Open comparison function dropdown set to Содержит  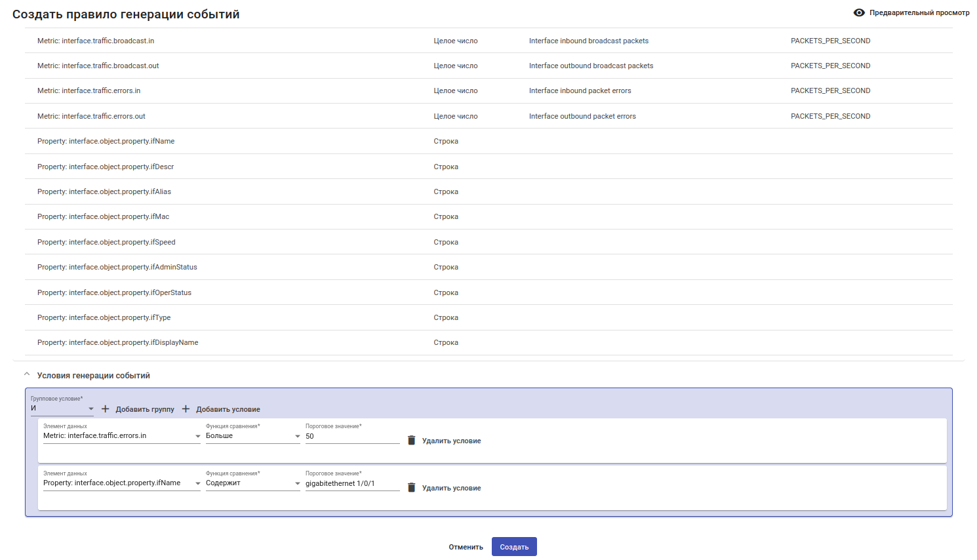(x=253, y=483)
